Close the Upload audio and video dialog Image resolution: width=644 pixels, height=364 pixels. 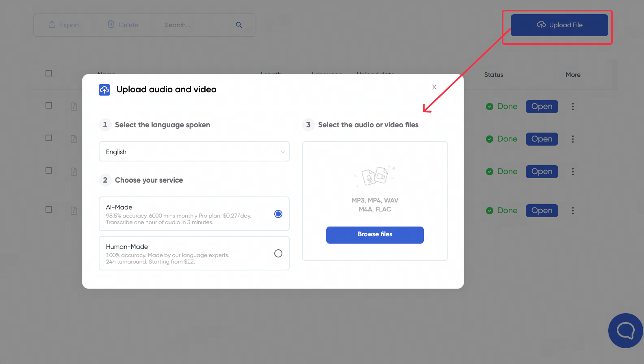(x=434, y=87)
